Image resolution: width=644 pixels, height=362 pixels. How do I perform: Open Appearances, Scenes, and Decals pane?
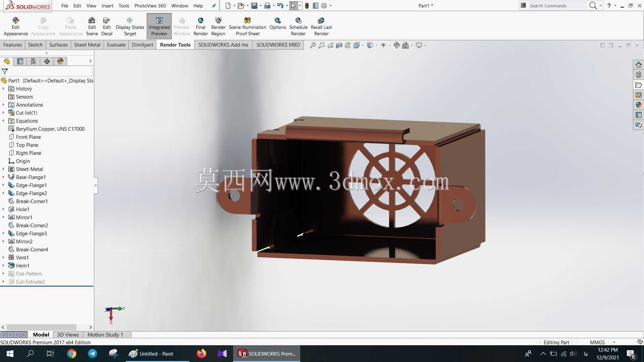click(x=638, y=105)
